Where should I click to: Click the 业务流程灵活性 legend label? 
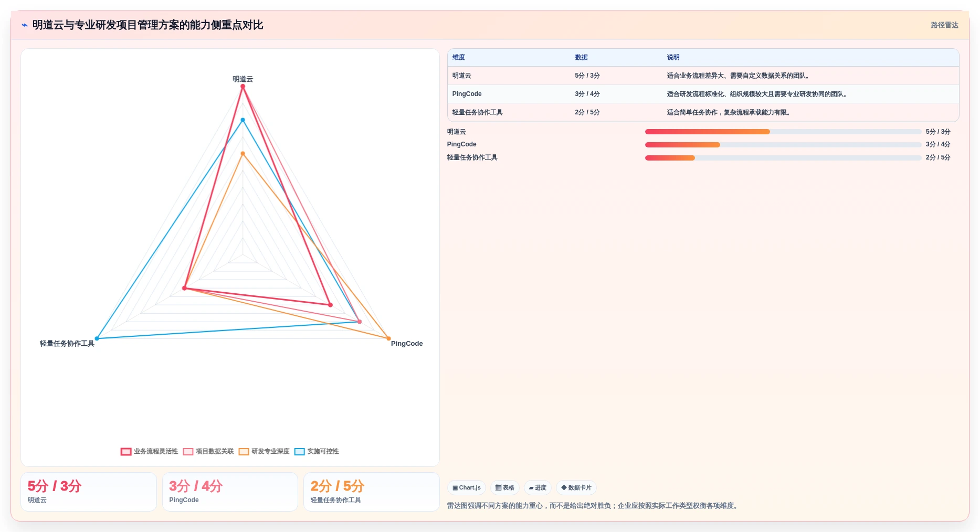click(156, 451)
